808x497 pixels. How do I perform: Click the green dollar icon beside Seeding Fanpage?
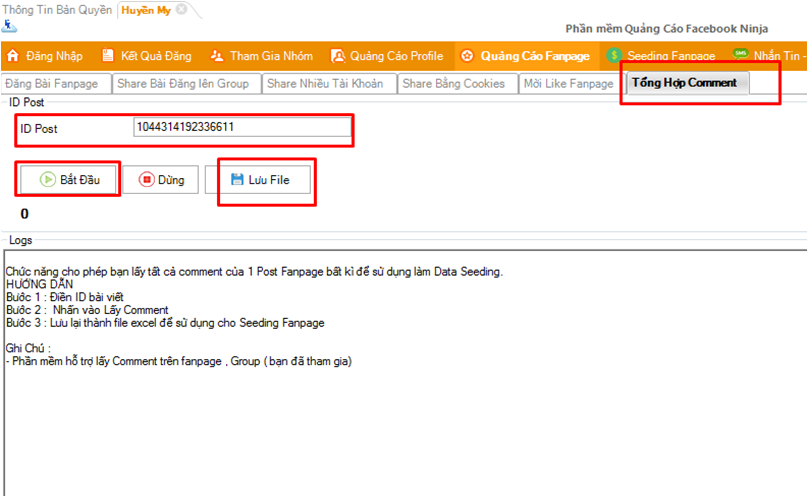(614, 56)
